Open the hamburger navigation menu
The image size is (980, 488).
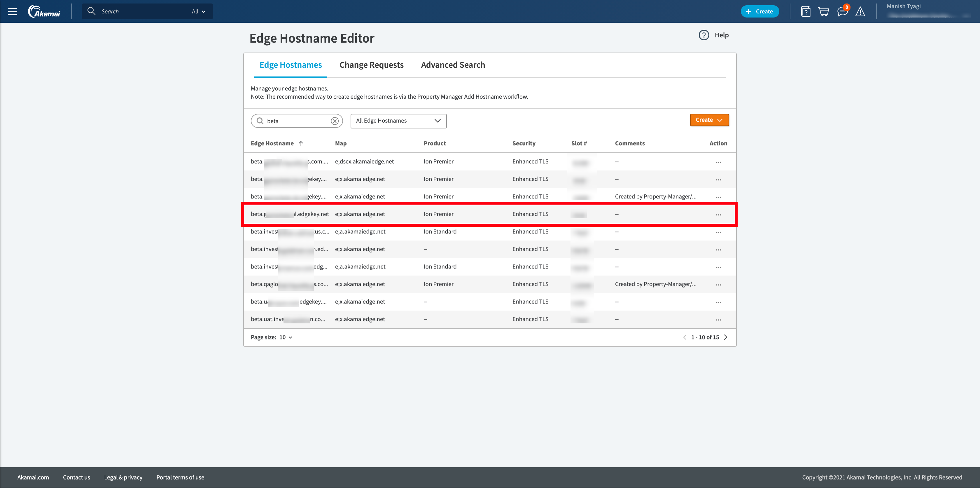coord(13,11)
